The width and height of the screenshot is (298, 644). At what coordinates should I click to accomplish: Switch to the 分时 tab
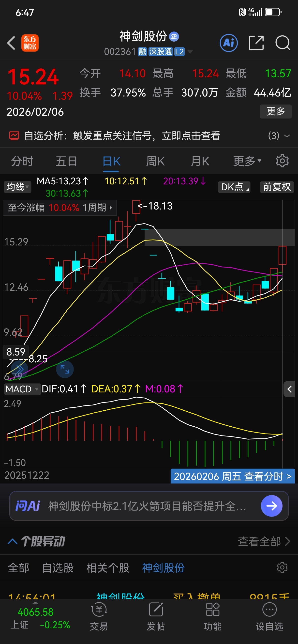coord(22,161)
